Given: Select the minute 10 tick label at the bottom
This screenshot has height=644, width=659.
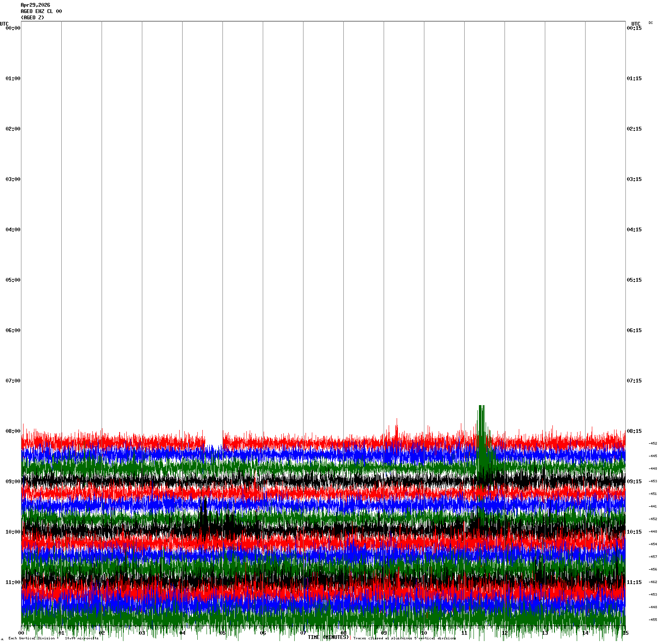Looking at the screenshot, I should [x=424, y=633].
